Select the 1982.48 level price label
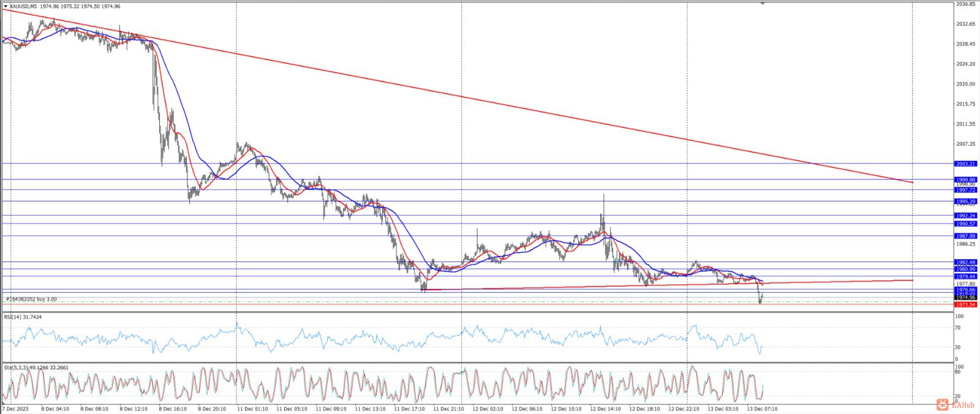 tap(966, 262)
